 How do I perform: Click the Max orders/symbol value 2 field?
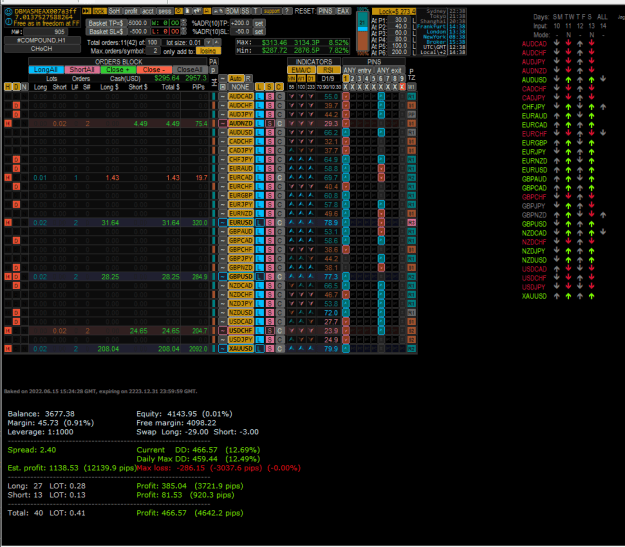(153, 51)
